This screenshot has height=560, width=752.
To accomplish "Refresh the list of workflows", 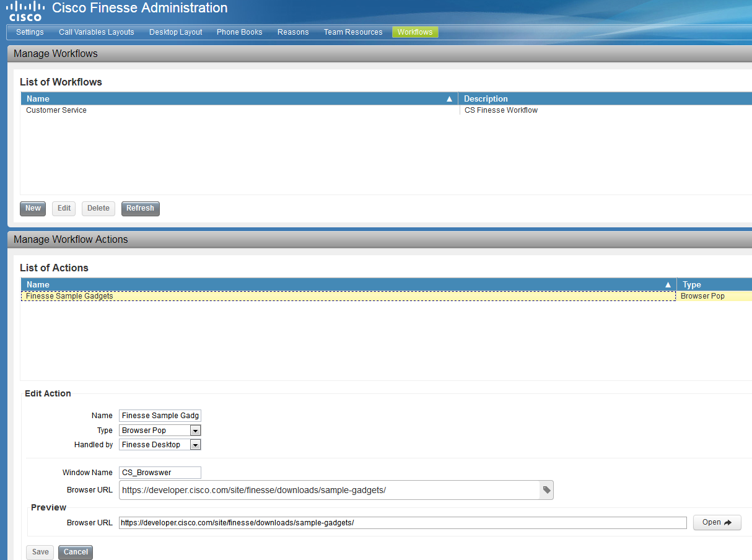I will [x=140, y=209].
